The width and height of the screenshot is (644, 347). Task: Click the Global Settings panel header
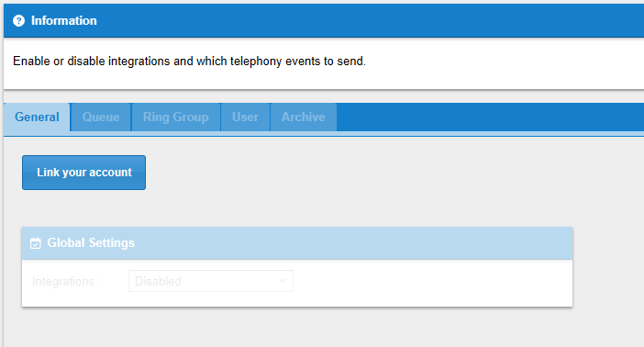pos(297,243)
